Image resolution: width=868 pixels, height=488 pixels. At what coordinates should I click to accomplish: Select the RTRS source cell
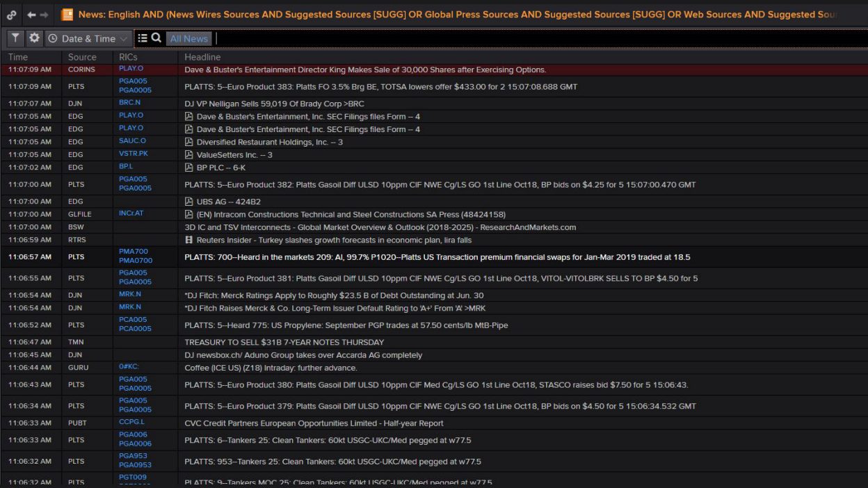(x=77, y=240)
